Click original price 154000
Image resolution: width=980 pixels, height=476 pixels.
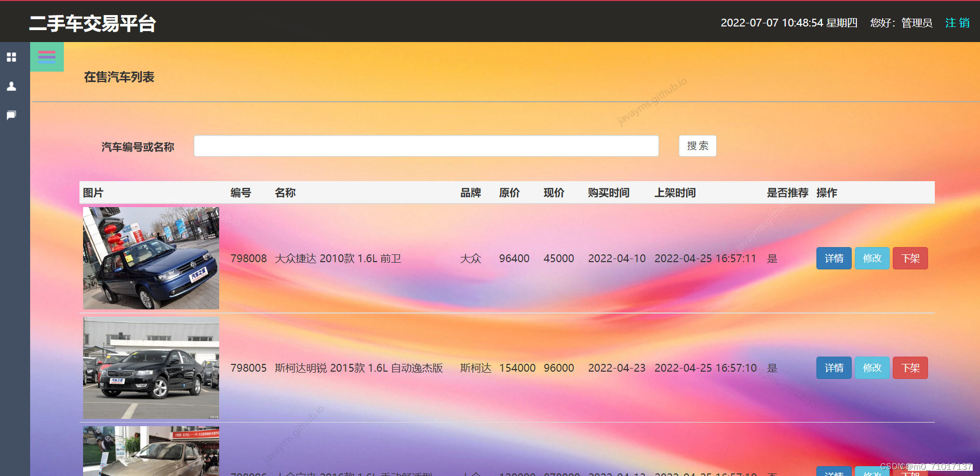517,368
